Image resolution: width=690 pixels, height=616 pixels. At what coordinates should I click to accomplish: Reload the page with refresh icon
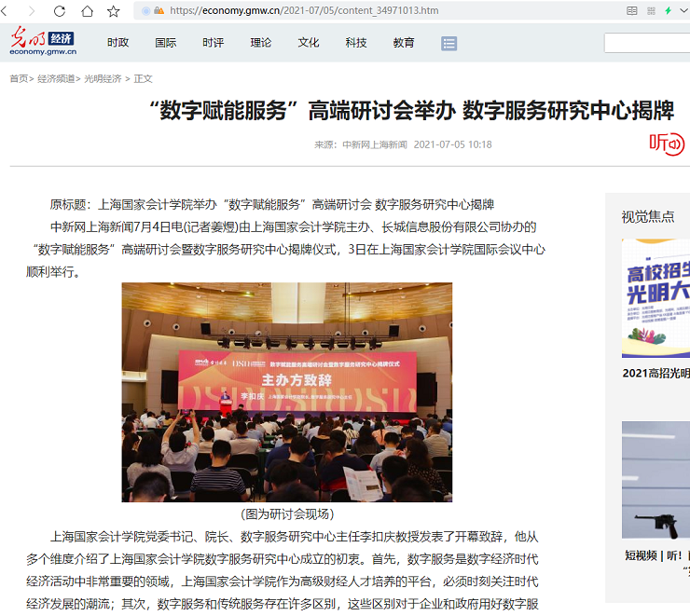click(x=60, y=11)
